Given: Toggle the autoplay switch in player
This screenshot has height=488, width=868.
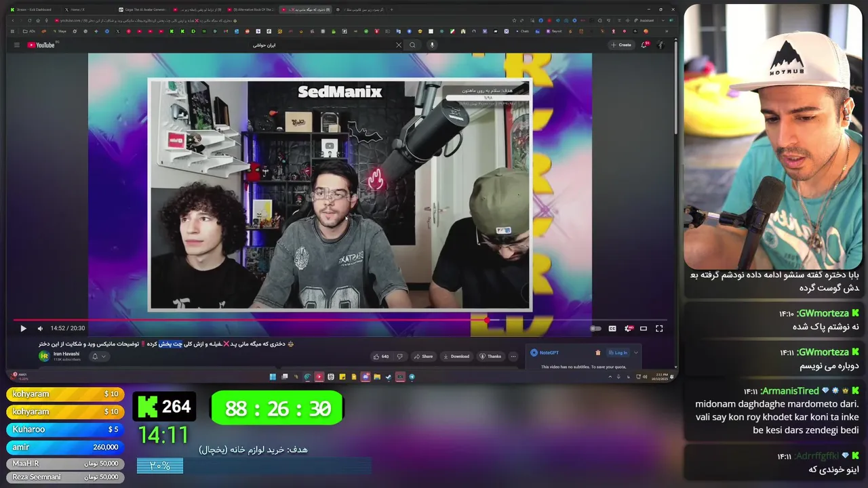Looking at the screenshot, I should (x=595, y=328).
